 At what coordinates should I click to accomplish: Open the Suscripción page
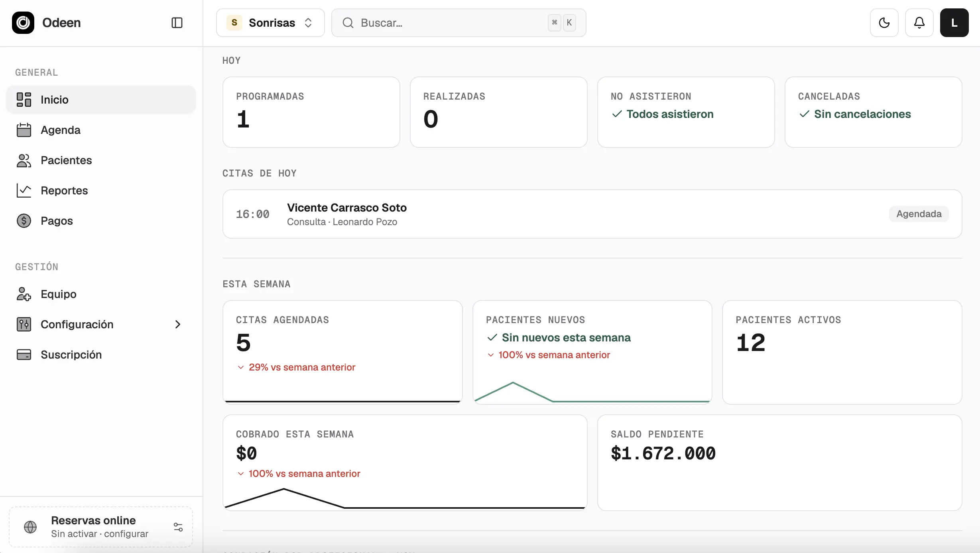point(101,355)
